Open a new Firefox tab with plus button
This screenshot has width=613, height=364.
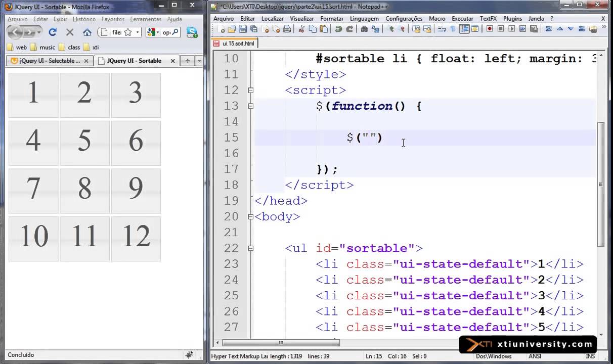click(x=187, y=61)
